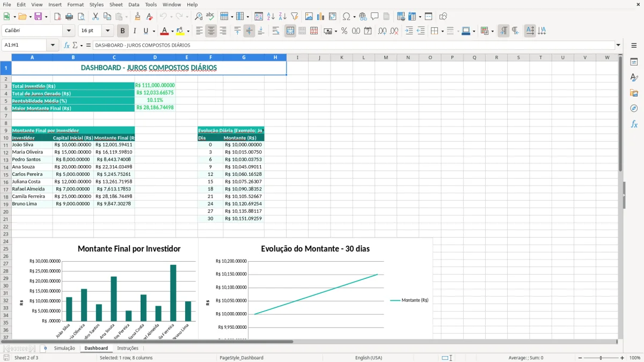Open Font Color dropdown arrow

coord(172,31)
